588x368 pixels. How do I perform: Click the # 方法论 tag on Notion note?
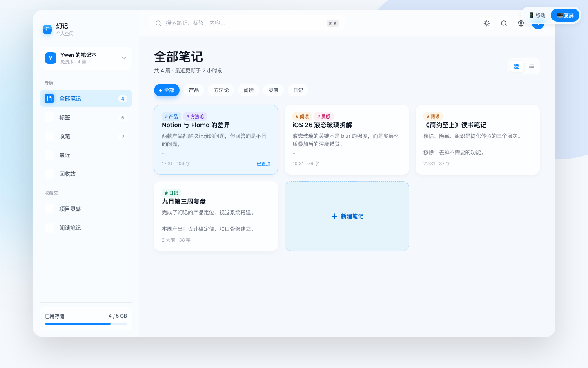195,117
